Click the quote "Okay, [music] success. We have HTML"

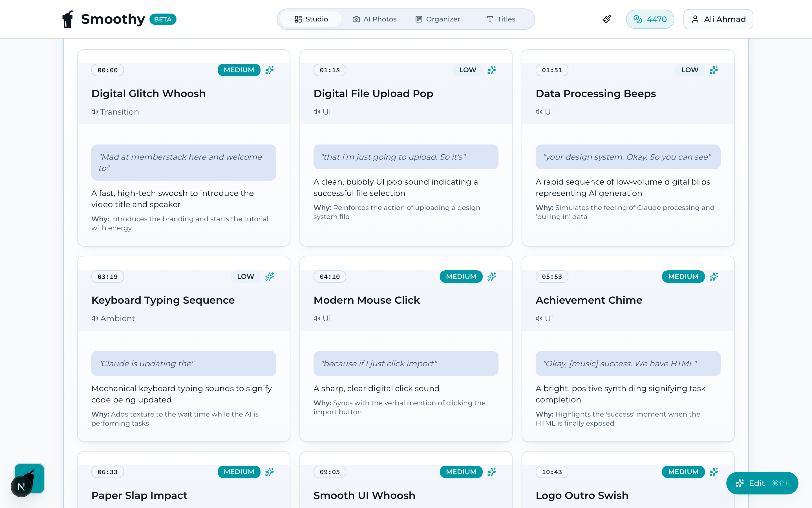pos(628,364)
